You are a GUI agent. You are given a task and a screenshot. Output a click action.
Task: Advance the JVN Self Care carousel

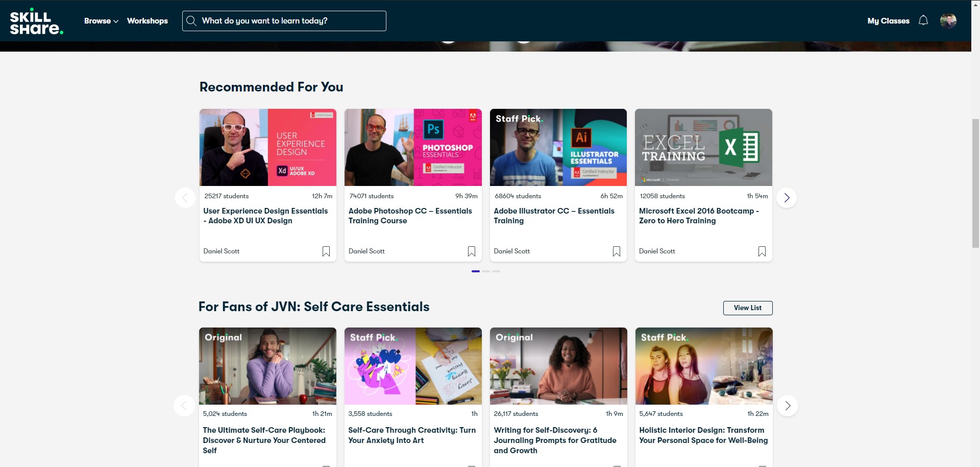(788, 406)
